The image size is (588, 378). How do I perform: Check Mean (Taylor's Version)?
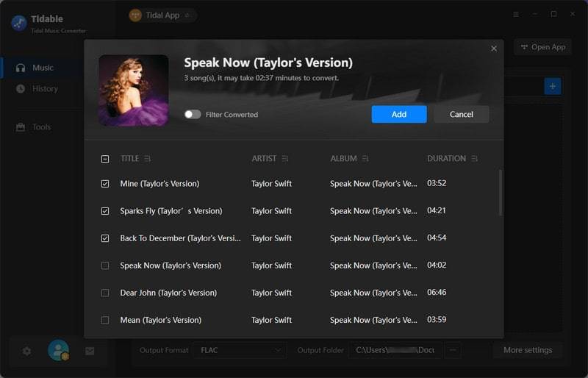coord(105,320)
